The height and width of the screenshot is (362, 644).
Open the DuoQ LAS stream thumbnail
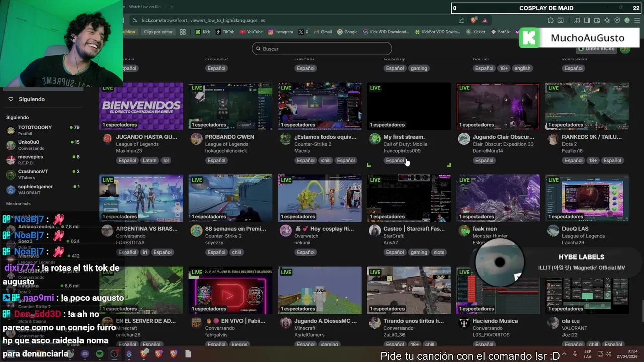click(587, 198)
